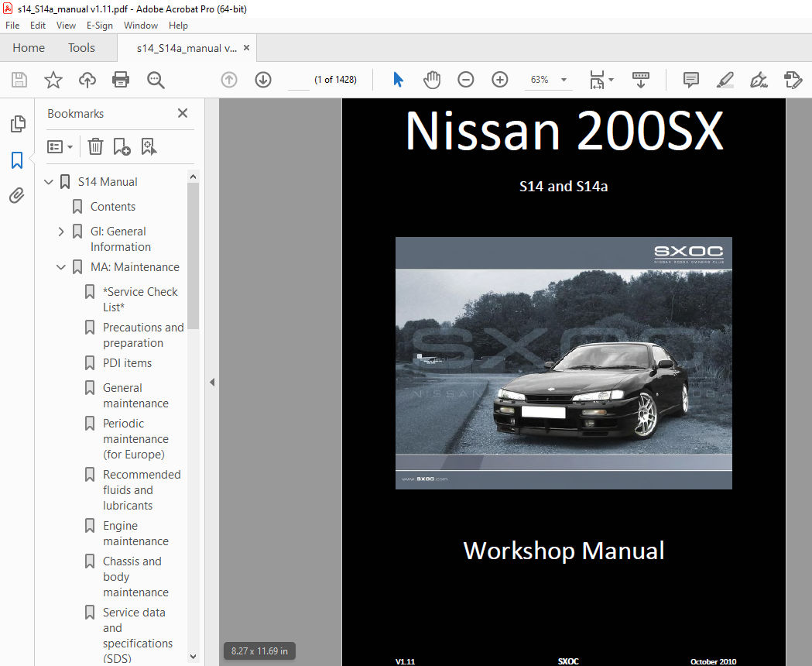Collapse the MA: Maintenance bookmark
The height and width of the screenshot is (666, 812).
[x=61, y=267]
